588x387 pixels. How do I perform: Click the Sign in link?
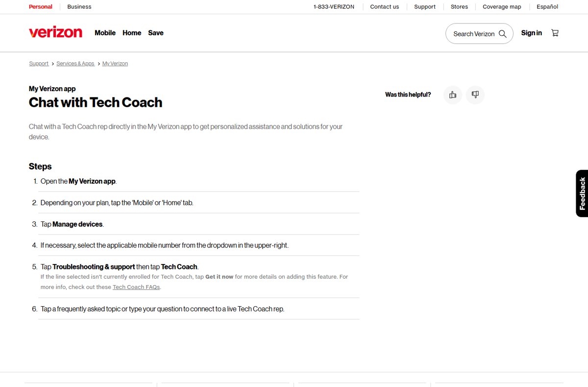pos(531,33)
